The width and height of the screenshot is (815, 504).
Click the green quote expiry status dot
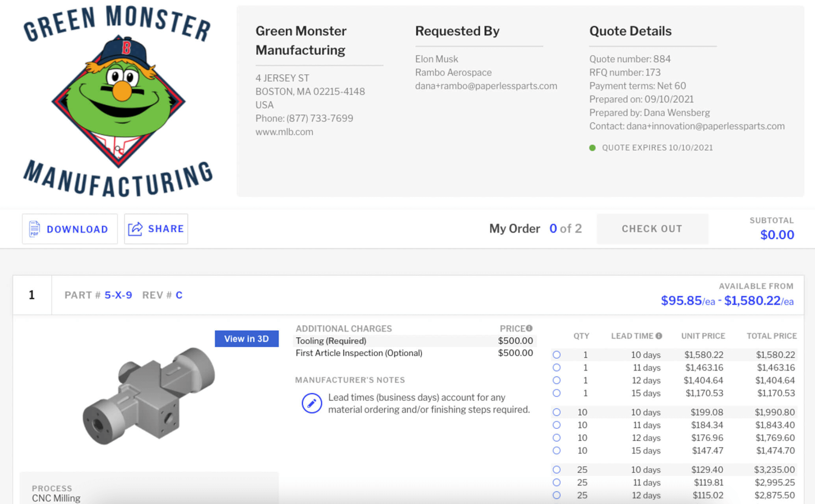[x=592, y=148]
